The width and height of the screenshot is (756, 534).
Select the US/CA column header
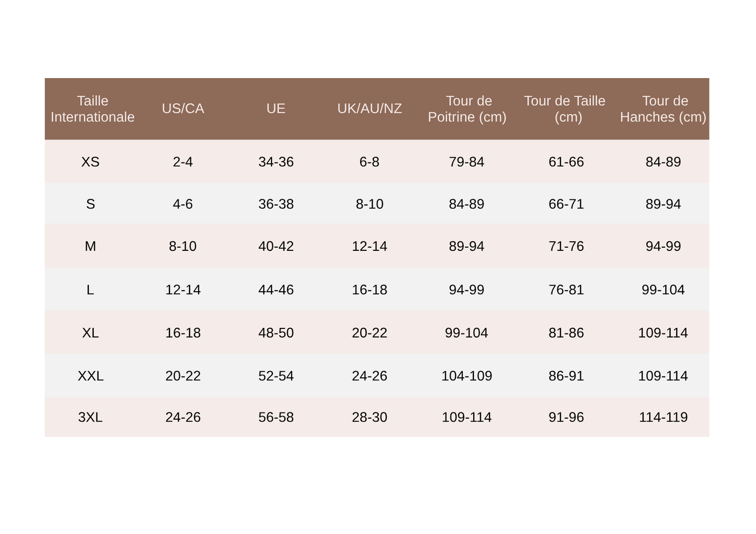[183, 109]
